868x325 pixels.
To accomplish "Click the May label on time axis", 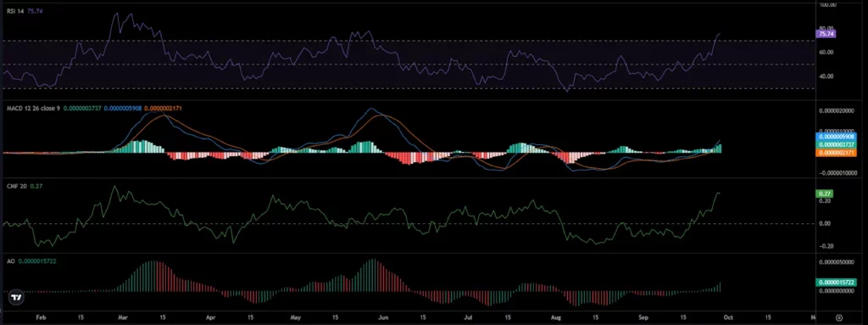I will pos(295,318).
